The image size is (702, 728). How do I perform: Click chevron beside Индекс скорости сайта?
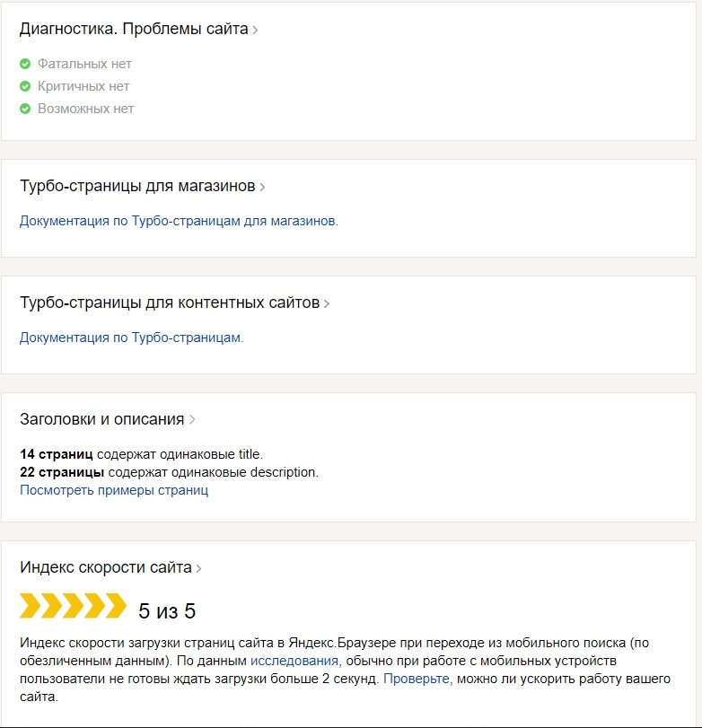tap(198, 568)
